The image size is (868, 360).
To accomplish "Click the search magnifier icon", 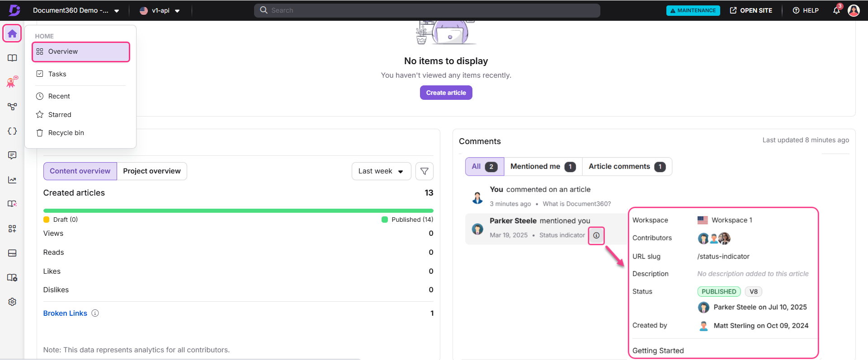I will point(264,10).
